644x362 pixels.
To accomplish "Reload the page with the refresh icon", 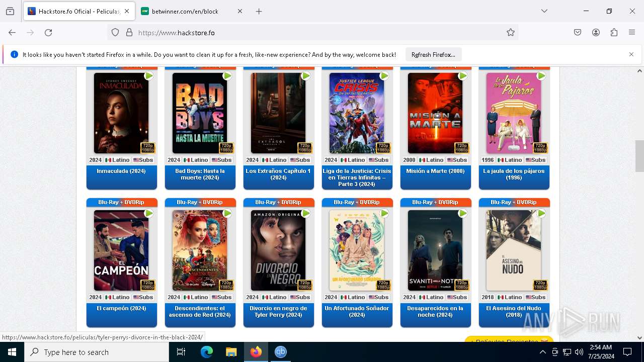I will click(48, 33).
